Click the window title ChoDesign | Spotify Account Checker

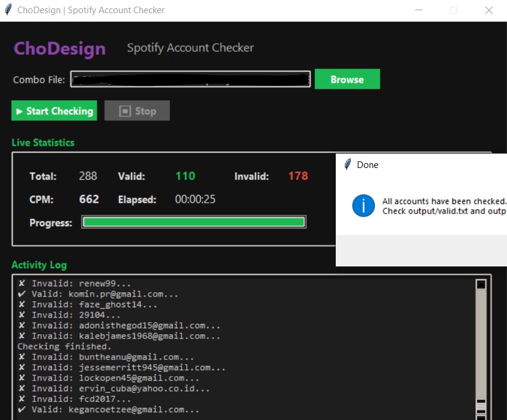[x=91, y=10]
